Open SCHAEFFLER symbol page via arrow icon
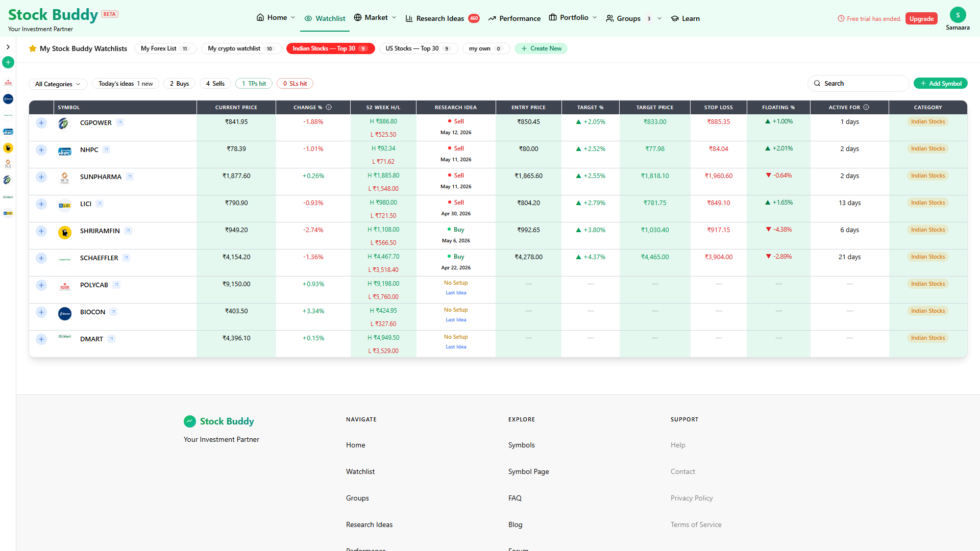This screenshot has width=980, height=551. pyautogui.click(x=126, y=258)
